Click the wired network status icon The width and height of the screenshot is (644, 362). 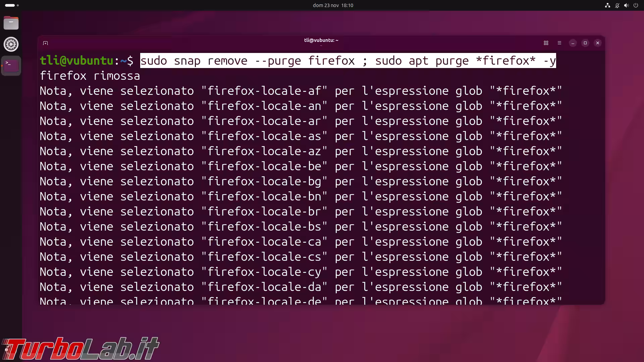pyautogui.click(x=607, y=5)
